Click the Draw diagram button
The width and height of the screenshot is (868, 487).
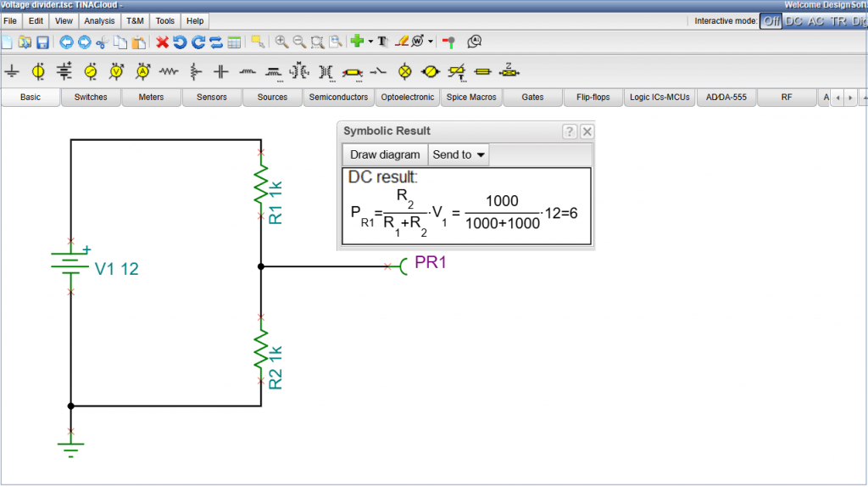tap(385, 154)
